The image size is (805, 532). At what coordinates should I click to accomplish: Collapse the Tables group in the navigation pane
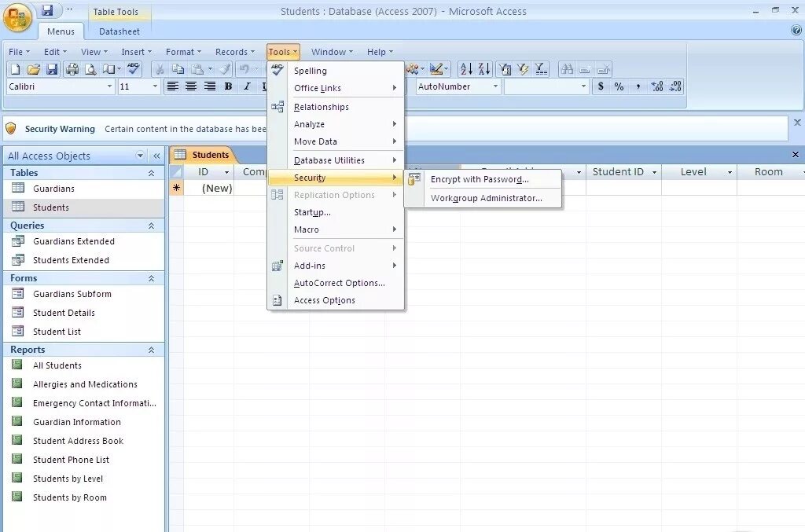tap(151, 174)
